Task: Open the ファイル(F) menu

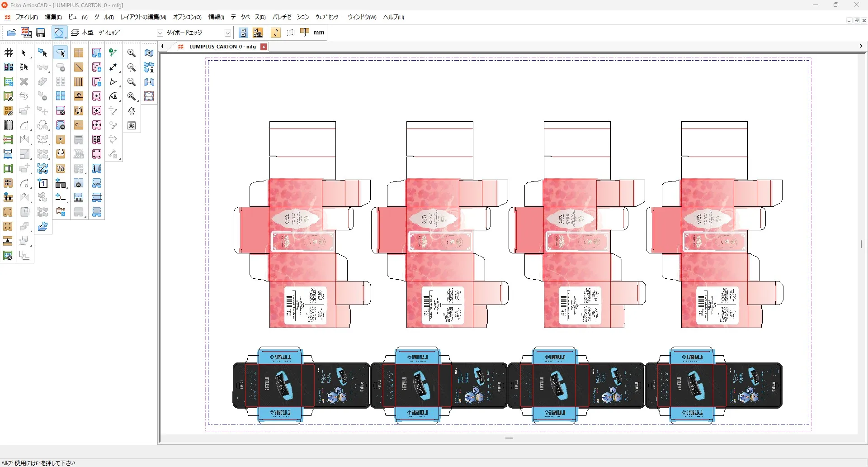Action: pos(26,17)
